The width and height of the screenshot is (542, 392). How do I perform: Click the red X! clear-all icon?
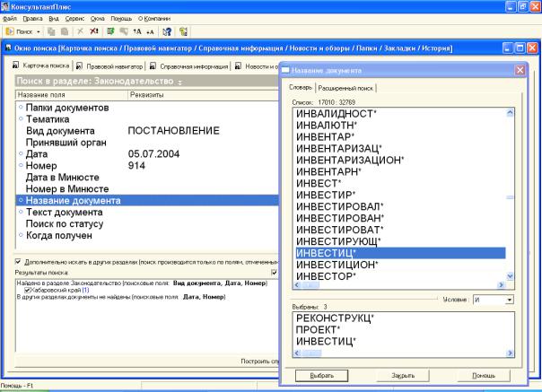tap(94, 31)
